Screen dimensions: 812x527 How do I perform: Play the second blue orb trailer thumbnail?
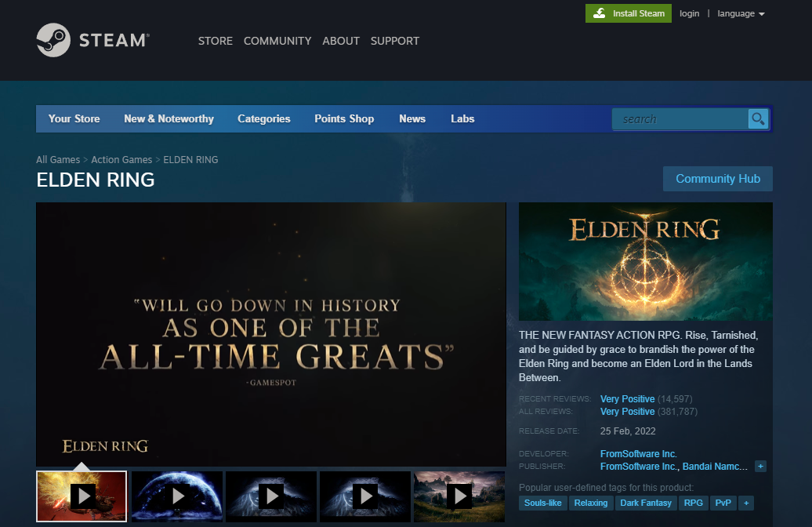tap(177, 496)
